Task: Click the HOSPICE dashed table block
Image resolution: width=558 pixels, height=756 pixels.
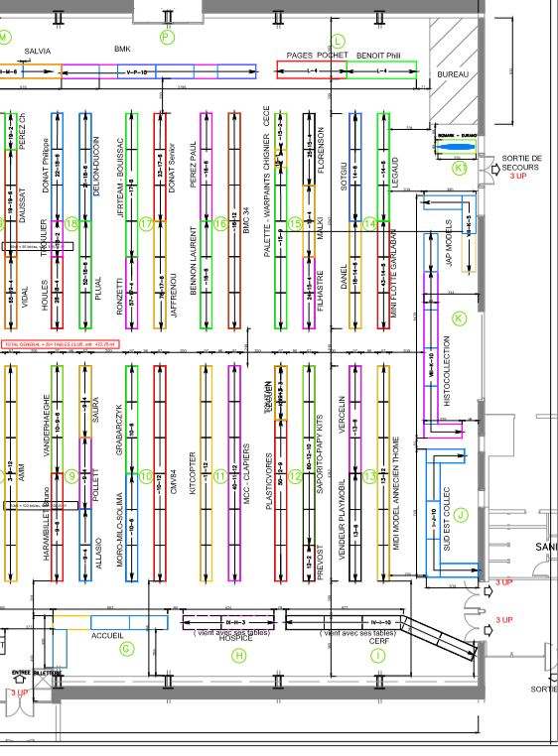Action: point(228,622)
